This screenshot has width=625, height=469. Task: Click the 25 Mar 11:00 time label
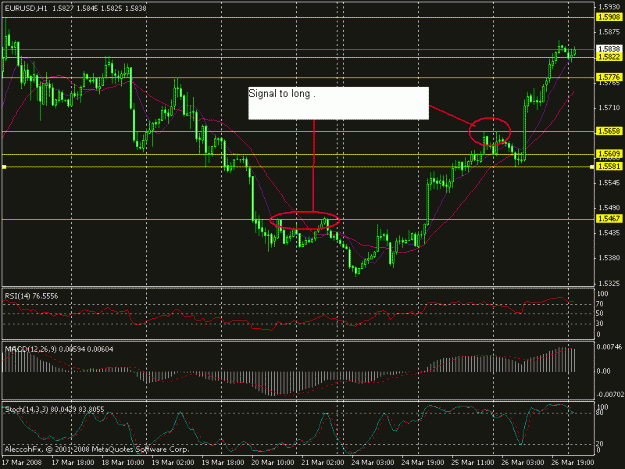[472, 463]
